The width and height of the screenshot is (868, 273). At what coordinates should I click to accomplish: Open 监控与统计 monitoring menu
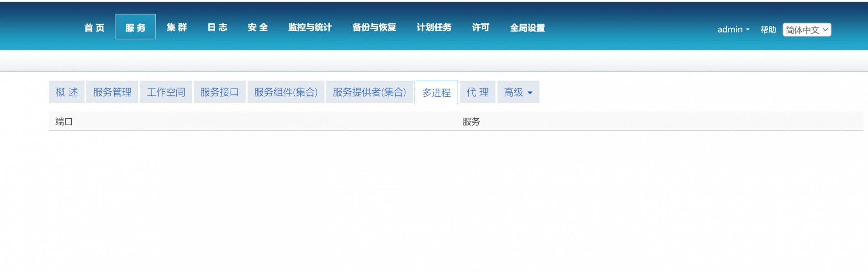(310, 27)
